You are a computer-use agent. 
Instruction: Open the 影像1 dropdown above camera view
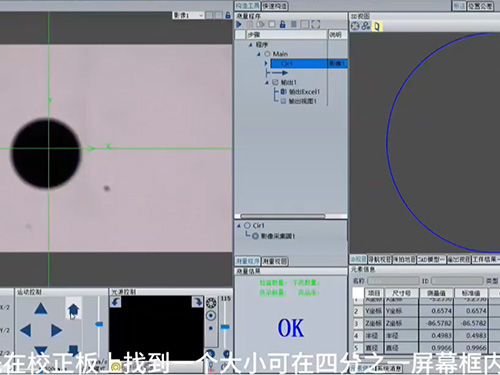pos(188,15)
